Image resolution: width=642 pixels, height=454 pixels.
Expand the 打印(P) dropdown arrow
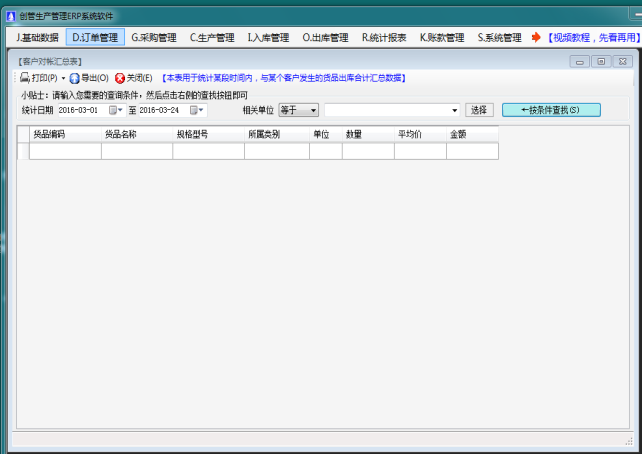point(63,78)
